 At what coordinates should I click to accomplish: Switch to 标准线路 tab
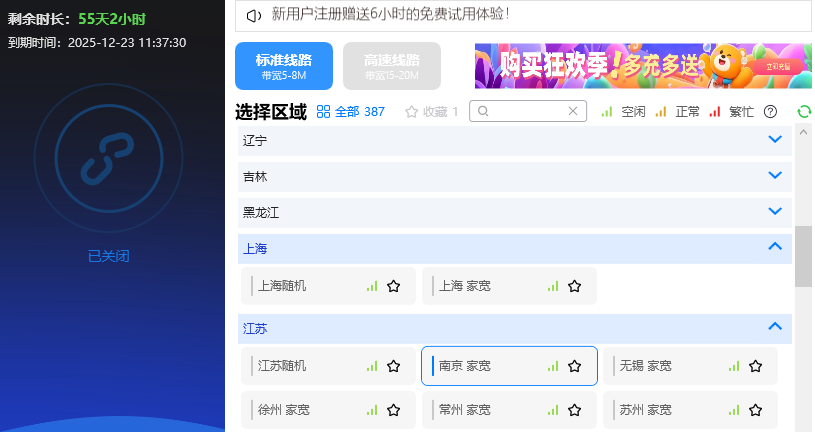pos(284,66)
